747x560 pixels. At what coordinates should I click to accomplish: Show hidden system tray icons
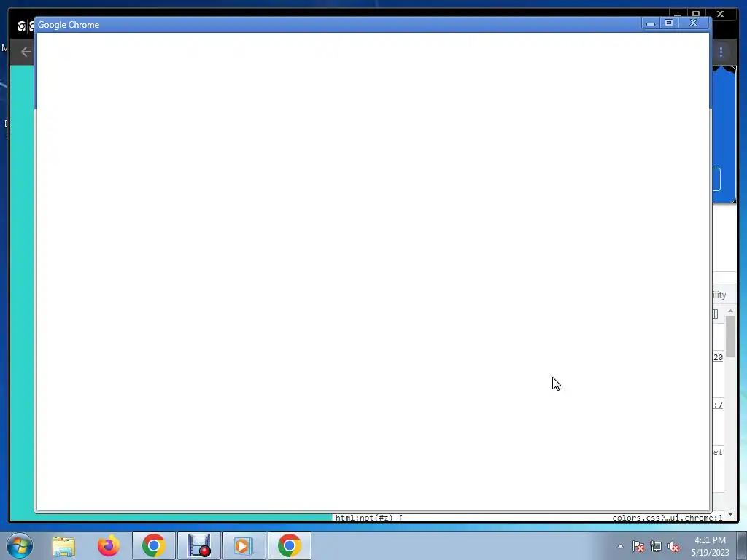(x=620, y=546)
